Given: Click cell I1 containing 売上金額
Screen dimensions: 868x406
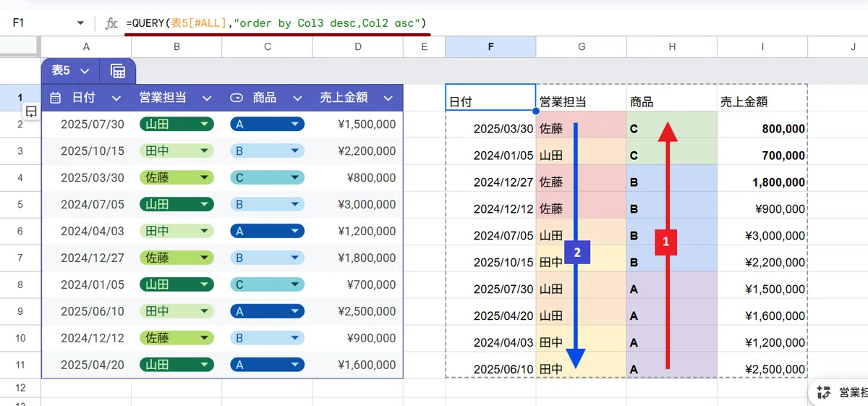Looking at the screenshot, I should tap(762, 98).
